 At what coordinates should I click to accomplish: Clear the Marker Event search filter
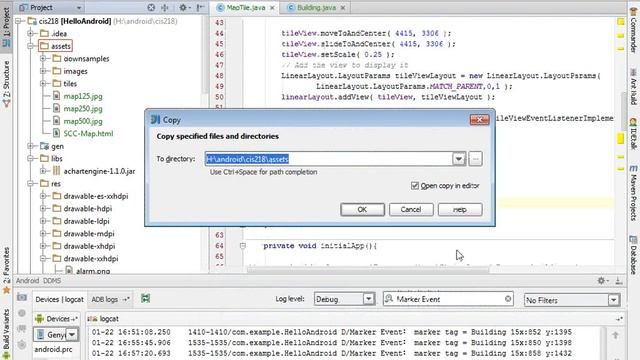coord(508,299)
